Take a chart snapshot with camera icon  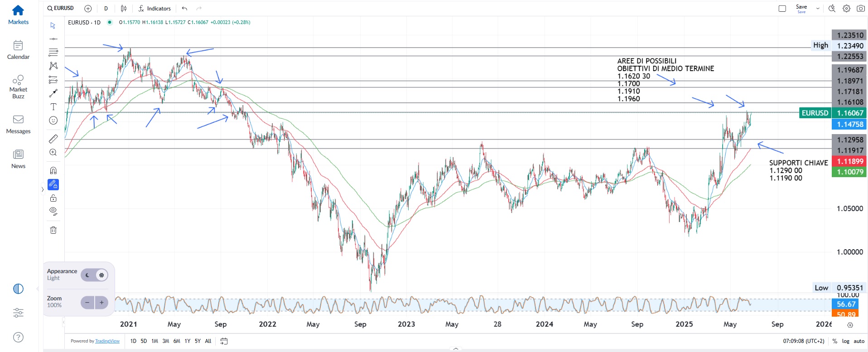[x=861, y=8]
